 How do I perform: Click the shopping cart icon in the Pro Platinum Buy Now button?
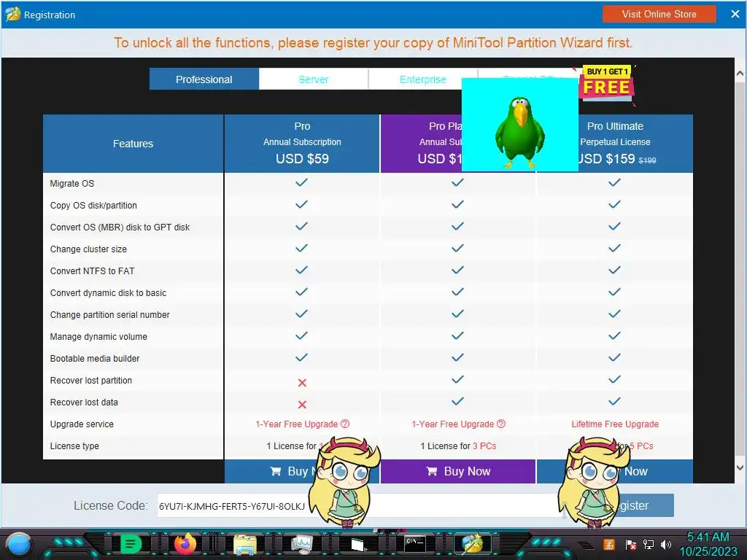coord(432,472)
